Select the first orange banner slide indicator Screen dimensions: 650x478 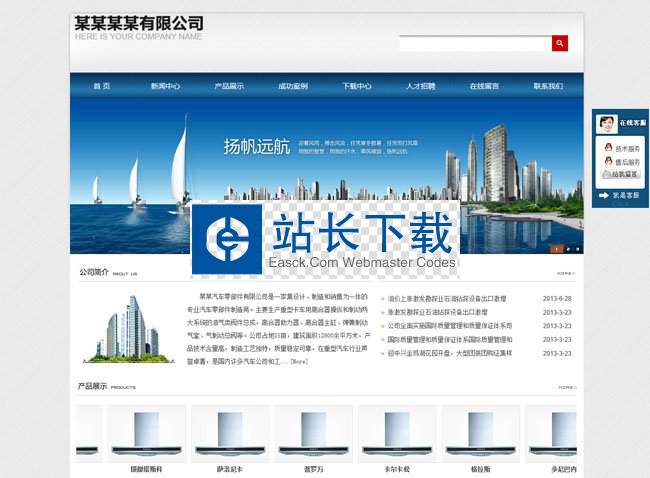556,249
